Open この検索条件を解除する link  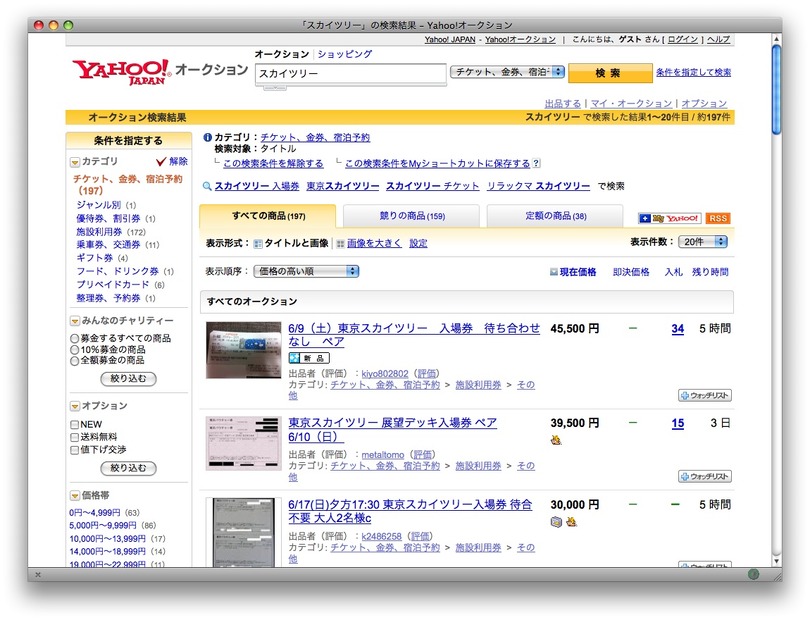273,163
